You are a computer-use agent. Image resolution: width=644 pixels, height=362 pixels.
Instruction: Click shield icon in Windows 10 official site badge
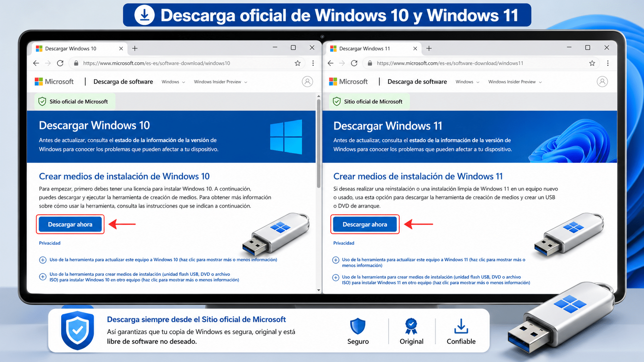tap(42, 102)
